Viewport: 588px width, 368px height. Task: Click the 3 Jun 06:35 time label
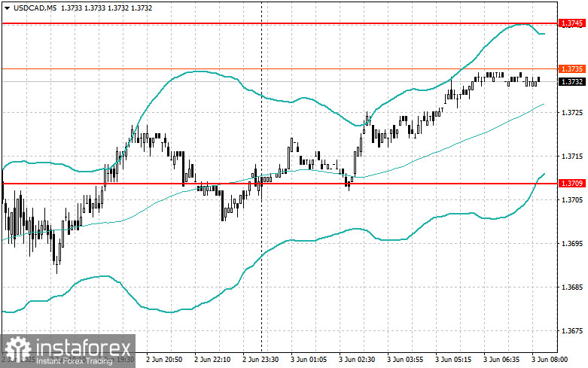tap(501, 360)
